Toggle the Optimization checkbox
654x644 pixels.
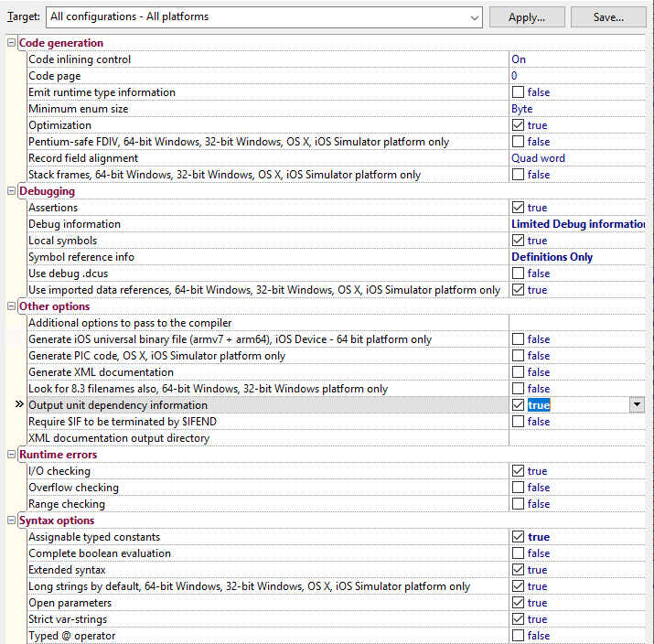[518, 125]
